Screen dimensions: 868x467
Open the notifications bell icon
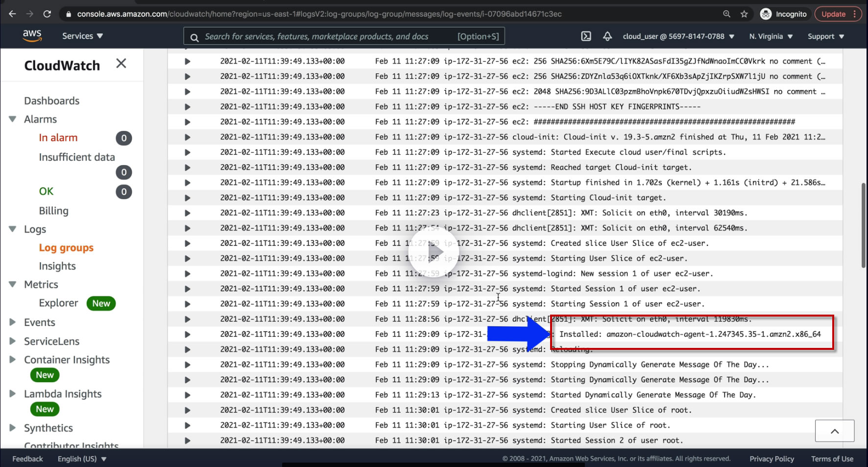coord(607,36)
